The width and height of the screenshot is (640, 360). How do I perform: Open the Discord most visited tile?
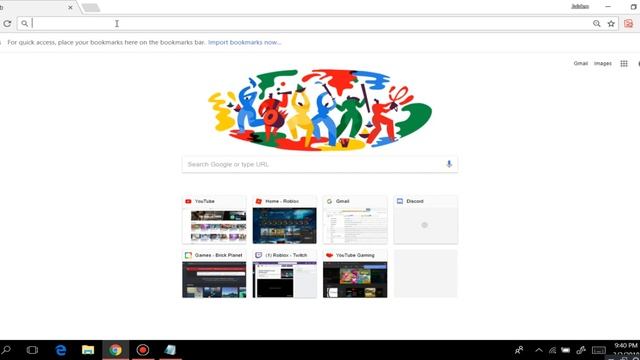tap(426, 220)
